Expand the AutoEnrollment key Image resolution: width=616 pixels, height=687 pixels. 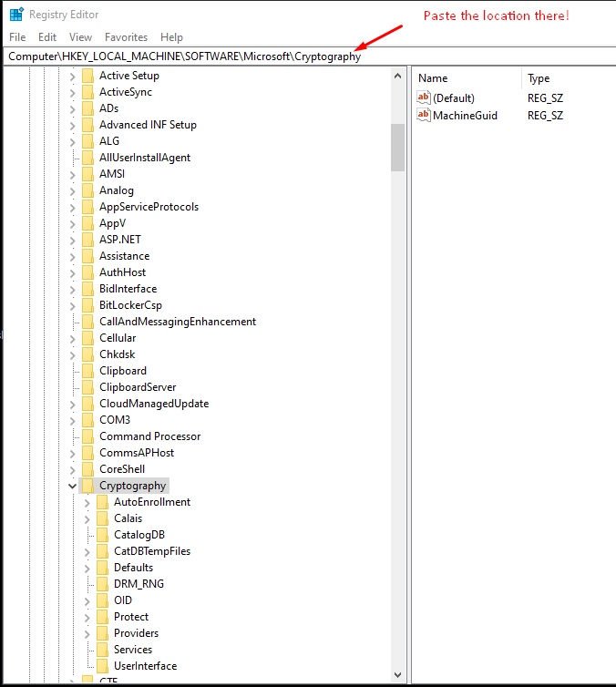(x=87, y=503)
